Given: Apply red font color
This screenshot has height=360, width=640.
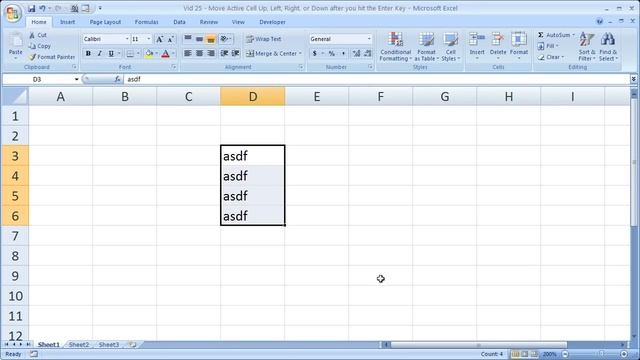Looking at the screenshot, I should click(165, 53).
